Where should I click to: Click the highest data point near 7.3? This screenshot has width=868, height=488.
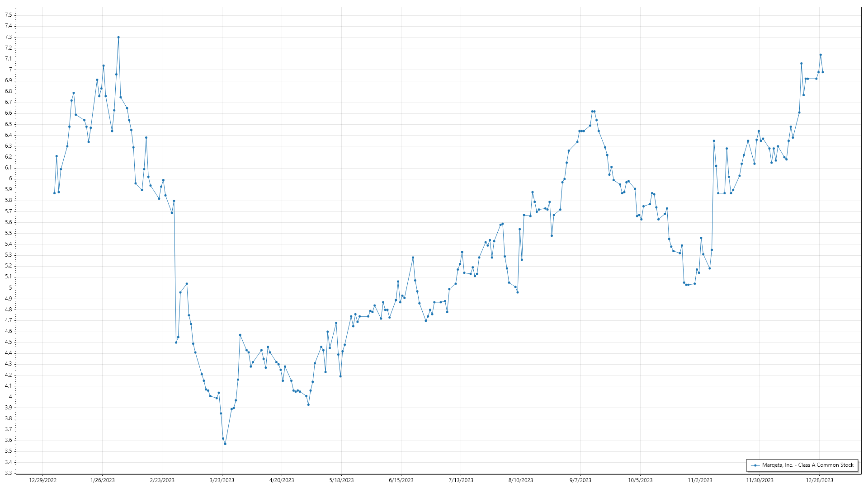click(x=118, y=38)
